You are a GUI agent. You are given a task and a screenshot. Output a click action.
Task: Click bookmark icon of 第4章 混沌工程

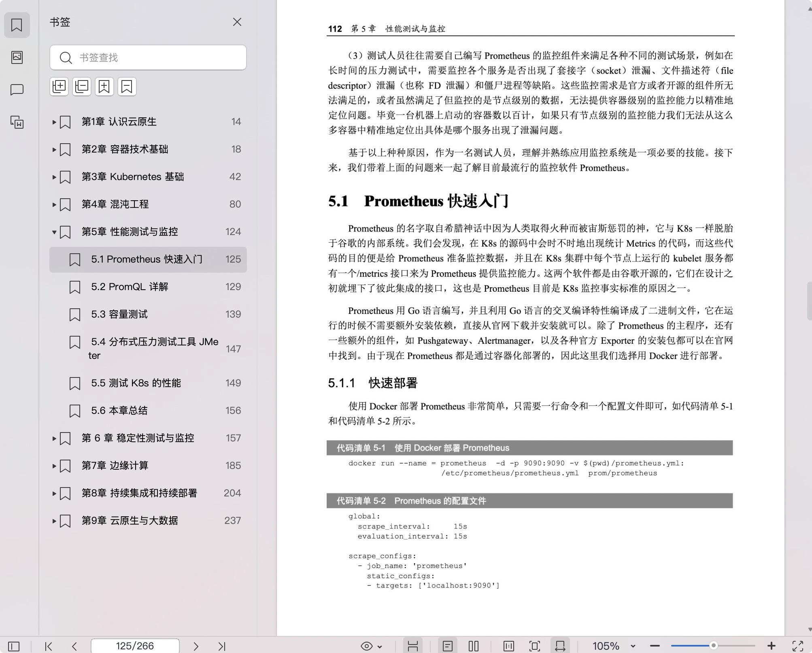[x=65, y=204]
